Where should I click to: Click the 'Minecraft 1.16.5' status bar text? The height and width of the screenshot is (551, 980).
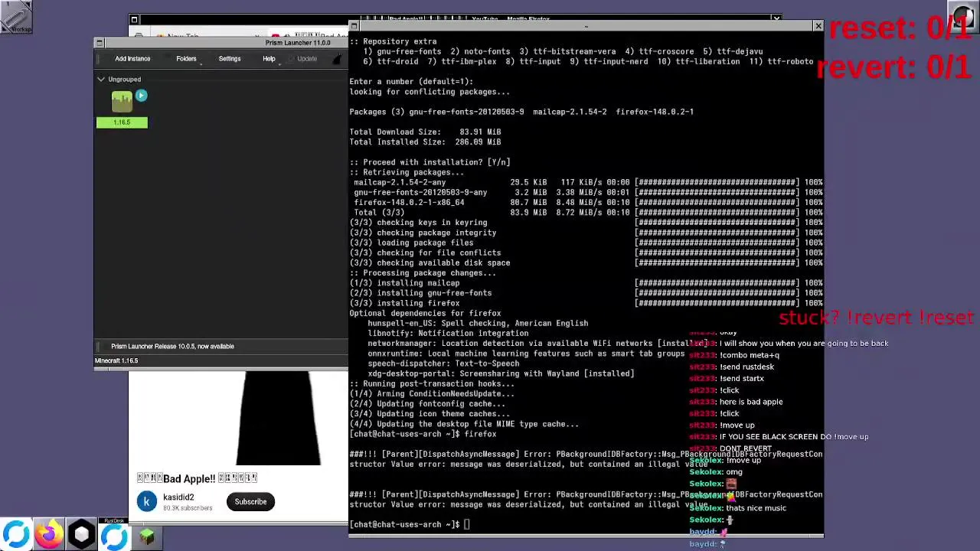116,360
